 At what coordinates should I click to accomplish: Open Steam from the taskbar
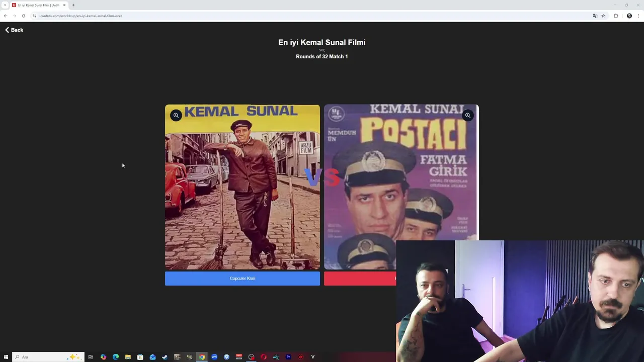(x=165, y=357)
